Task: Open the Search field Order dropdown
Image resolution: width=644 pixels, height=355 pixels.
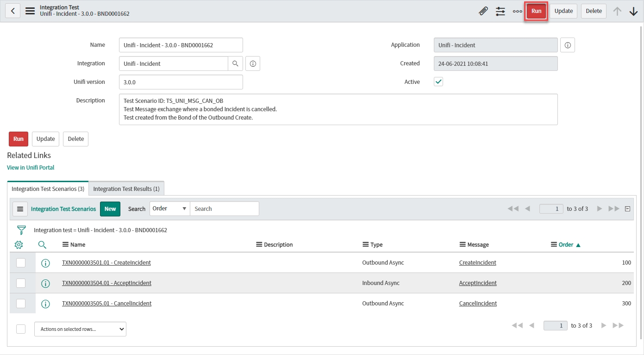Action: [169, 209]
